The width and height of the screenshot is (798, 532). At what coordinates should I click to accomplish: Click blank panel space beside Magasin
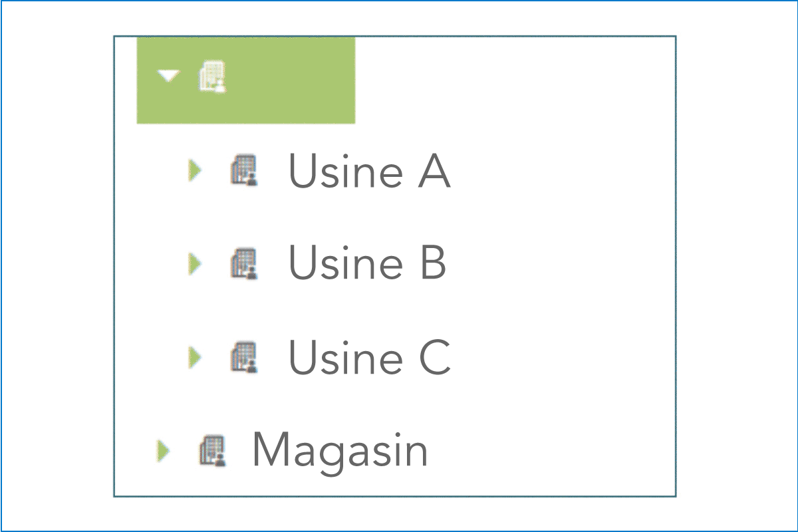click(552, 451)
